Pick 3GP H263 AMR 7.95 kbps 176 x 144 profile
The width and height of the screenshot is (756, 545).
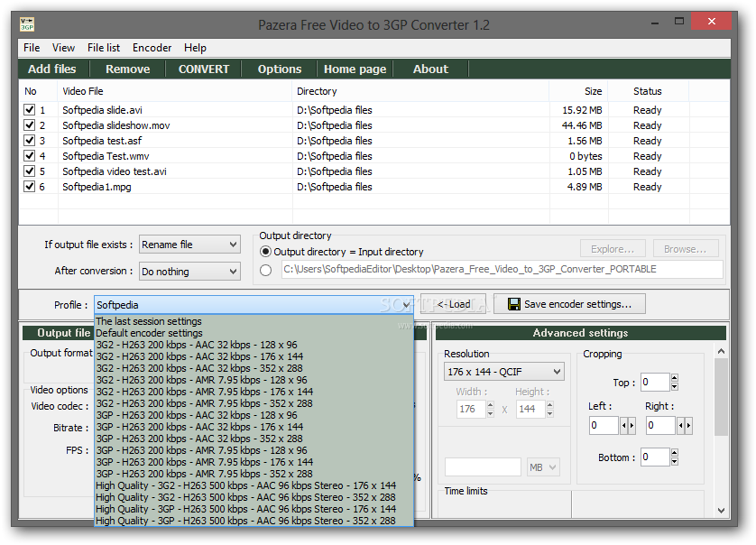(x=254, y=462)
